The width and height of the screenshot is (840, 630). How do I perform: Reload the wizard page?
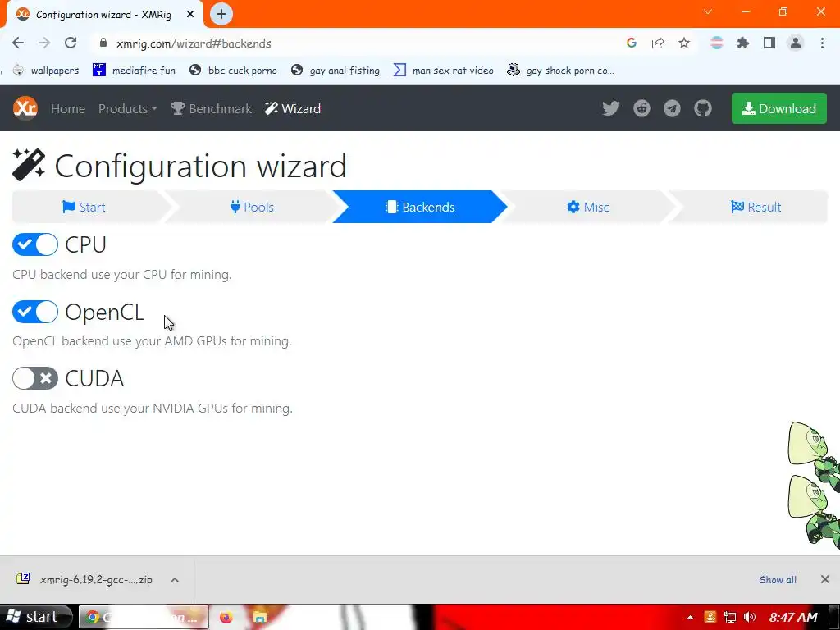click(71, 43)
